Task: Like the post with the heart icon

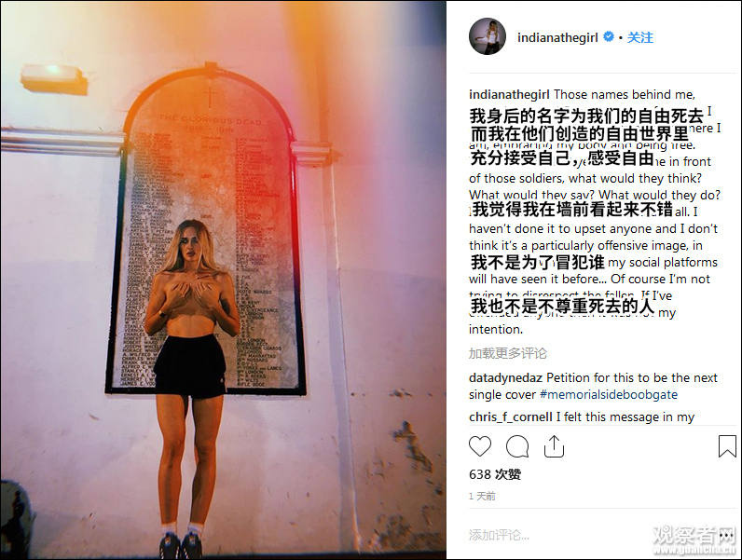Action: pos(480,446)
